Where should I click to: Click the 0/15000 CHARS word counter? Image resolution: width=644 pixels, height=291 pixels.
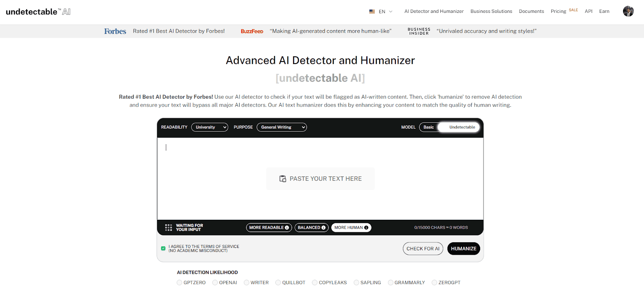click(441, 228)
